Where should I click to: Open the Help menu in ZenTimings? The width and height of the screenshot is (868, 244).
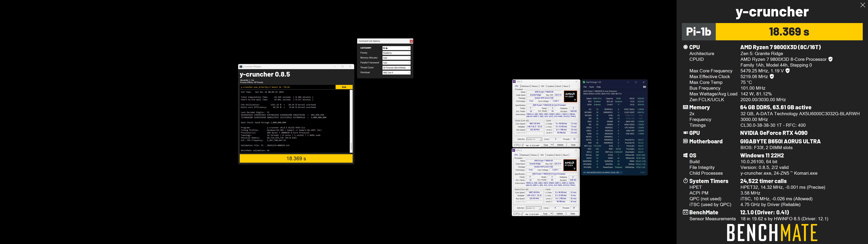pos(599,87)
